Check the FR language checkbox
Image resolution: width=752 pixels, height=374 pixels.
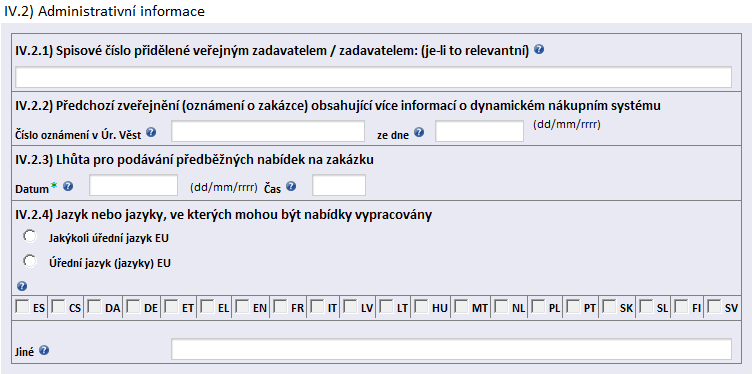point(281,306)
